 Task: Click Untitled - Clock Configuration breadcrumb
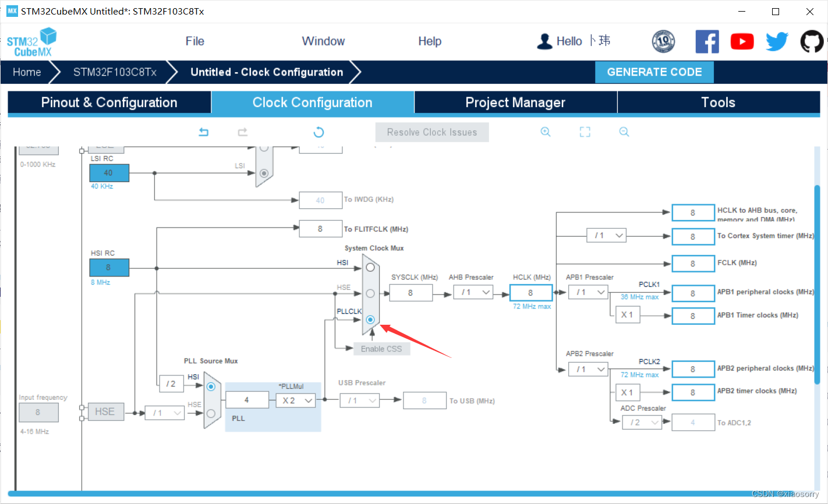[267, 72]
